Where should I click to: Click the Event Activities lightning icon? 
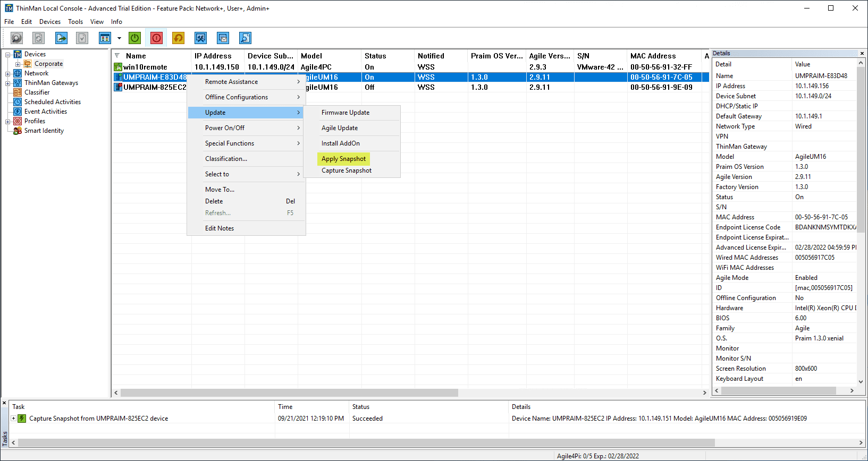point(18,112)
